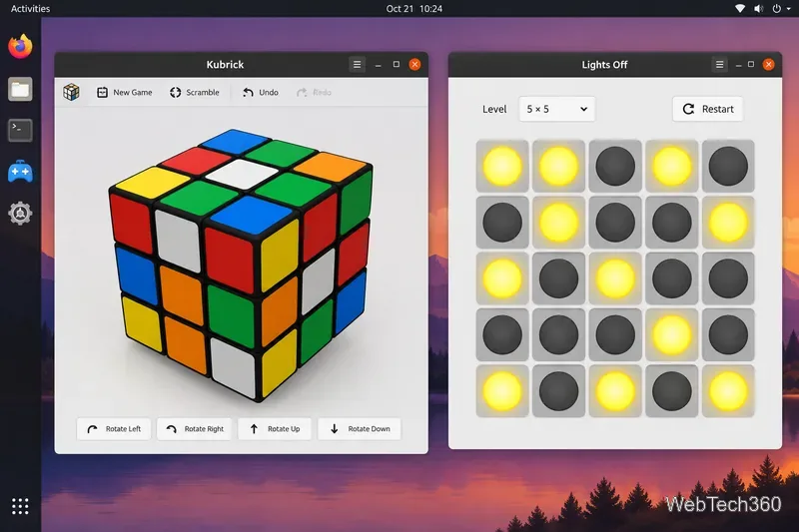Click the Kubrick window title bar text
This screenshot has height=532, width=799.
tap(225, 65)
